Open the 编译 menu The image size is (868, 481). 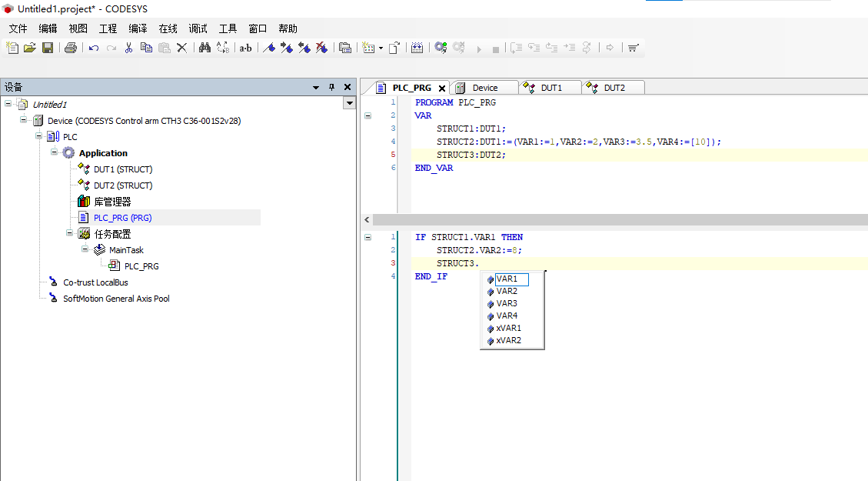[138, 28]
